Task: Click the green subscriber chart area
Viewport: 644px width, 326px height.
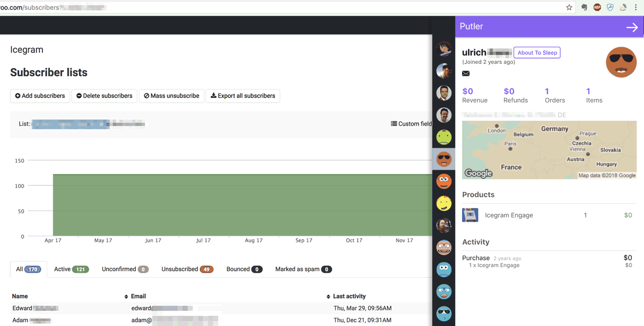Action: (241, 205)
